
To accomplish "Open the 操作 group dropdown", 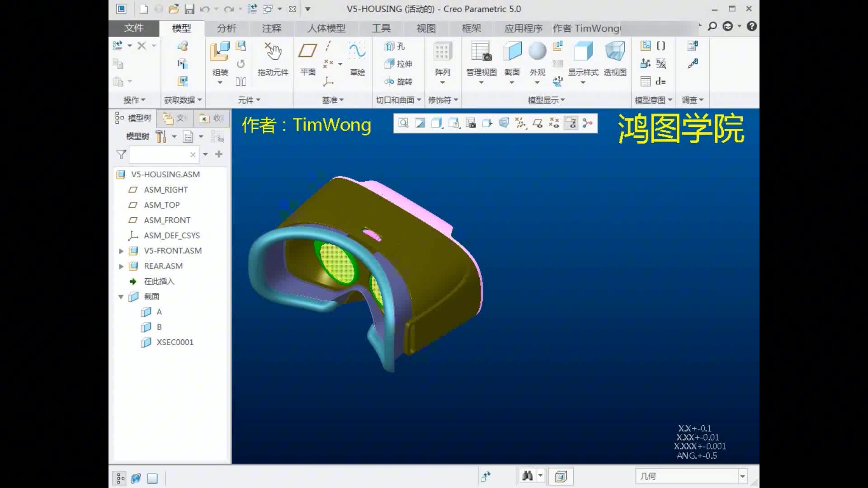I will [x=134, y=100].
